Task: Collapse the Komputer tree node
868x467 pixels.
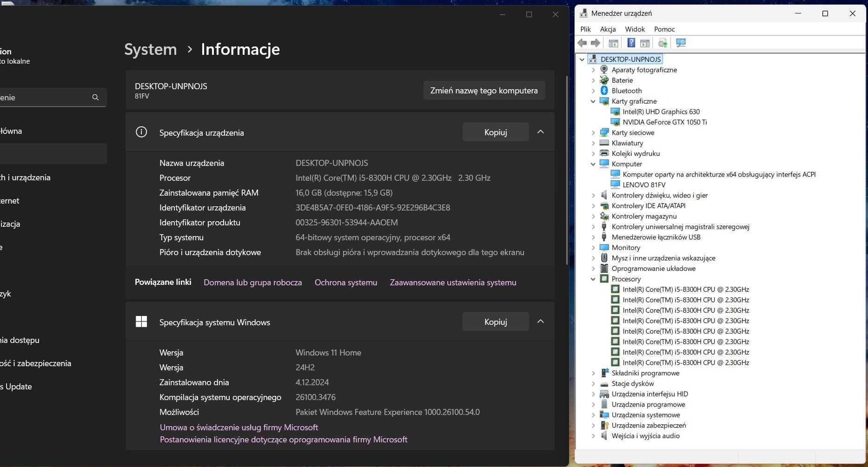Action: coord(593,164)
